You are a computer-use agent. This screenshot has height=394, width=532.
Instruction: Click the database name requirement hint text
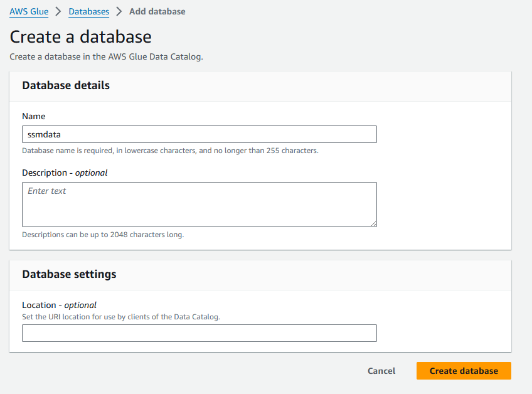(x=170, y=151)
